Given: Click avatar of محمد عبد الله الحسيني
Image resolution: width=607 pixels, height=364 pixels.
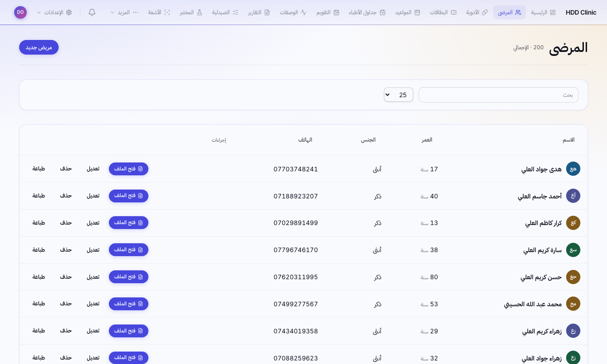Looking at the screenshot, I should [573, 304].
